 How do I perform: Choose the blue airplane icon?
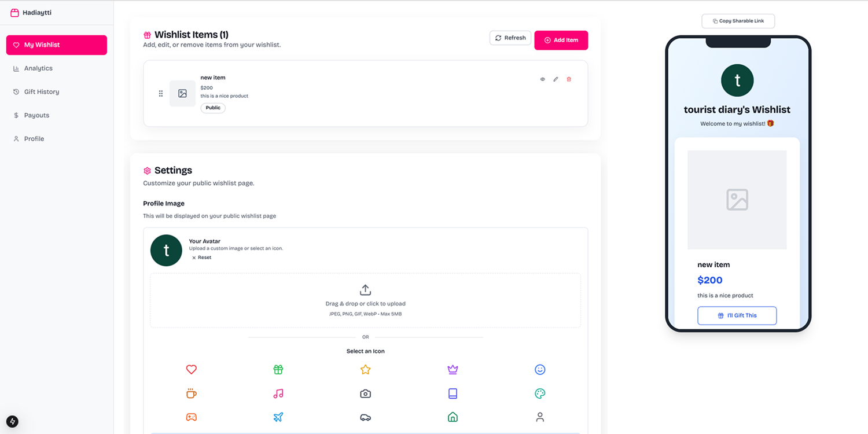click(278, 417)
